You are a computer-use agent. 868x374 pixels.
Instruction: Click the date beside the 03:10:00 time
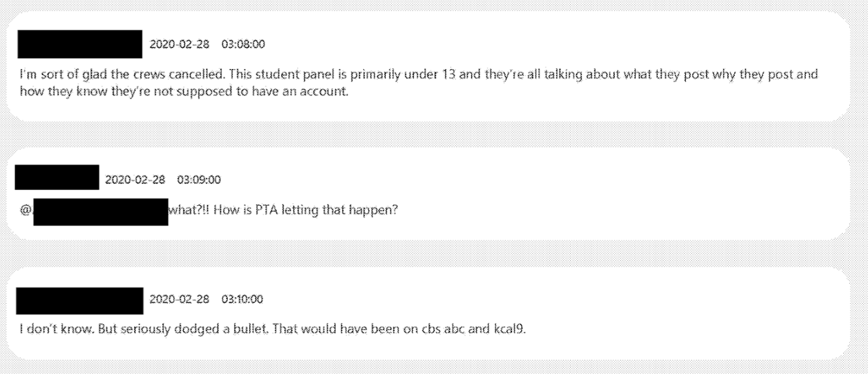179,299
